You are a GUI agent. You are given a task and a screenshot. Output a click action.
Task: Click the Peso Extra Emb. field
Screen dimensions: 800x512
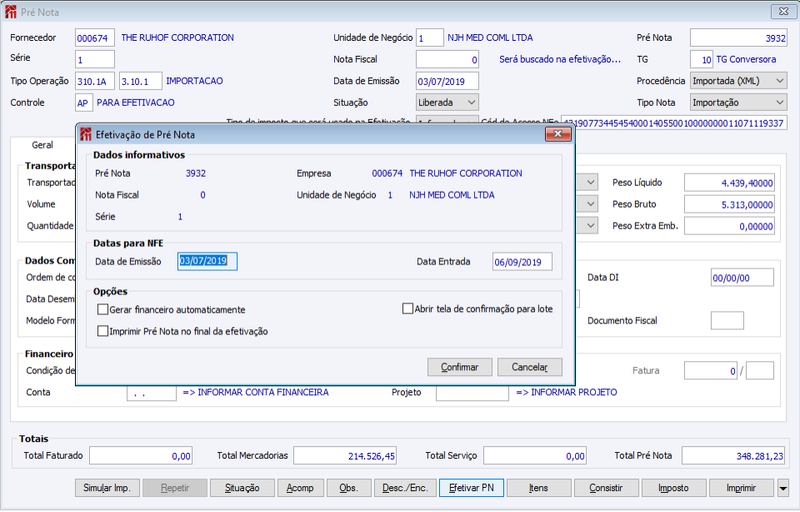[x=730, y=226]
